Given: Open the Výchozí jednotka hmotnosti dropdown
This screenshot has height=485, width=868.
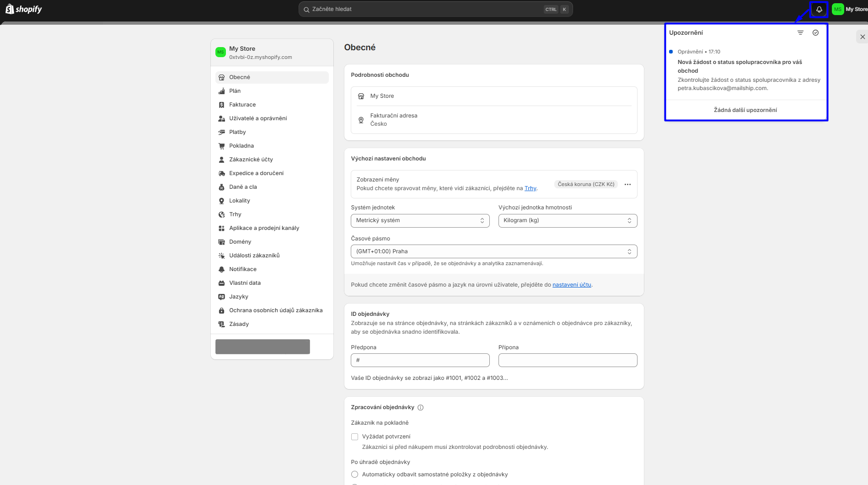Looking at the screenshot, I should coord(568,220).
